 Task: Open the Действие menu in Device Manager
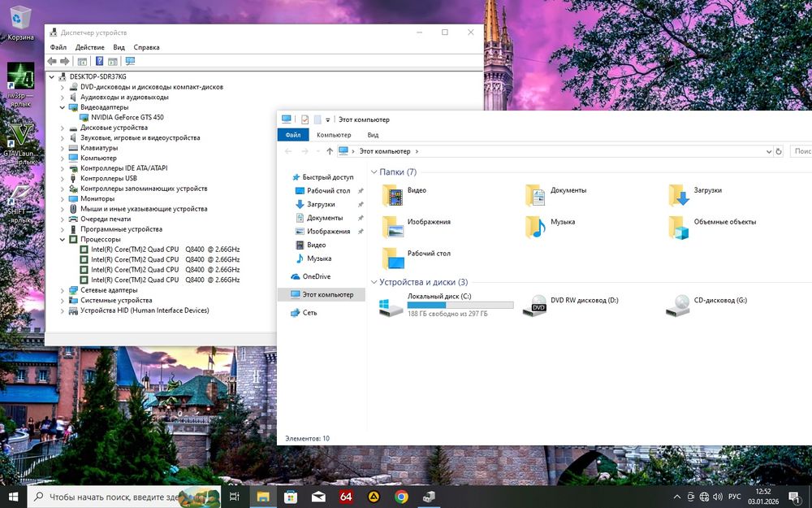89,47
